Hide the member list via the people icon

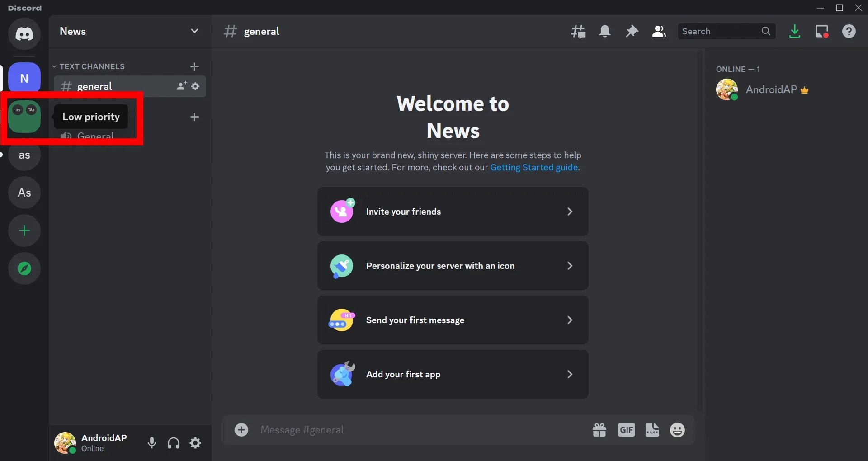click(659, 31)
